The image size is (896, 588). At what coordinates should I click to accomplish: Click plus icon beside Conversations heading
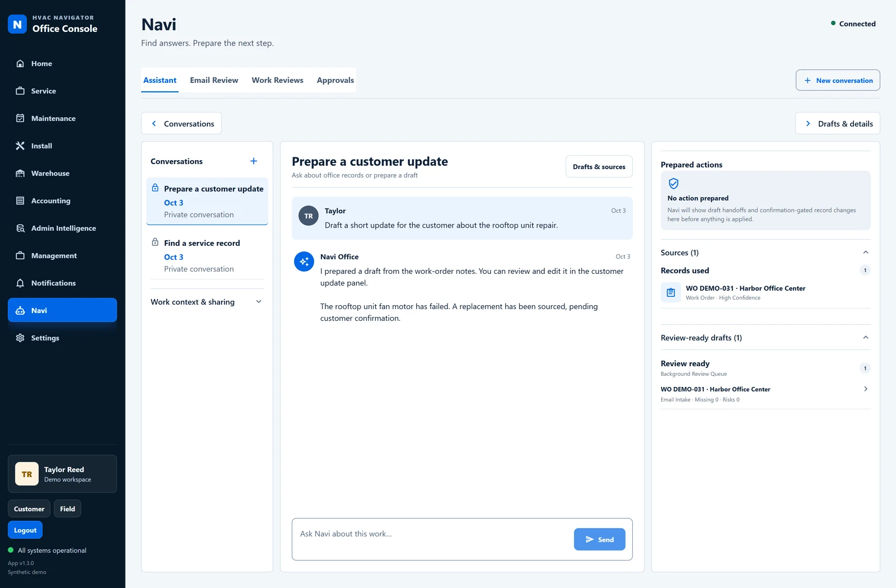[254, 161]
